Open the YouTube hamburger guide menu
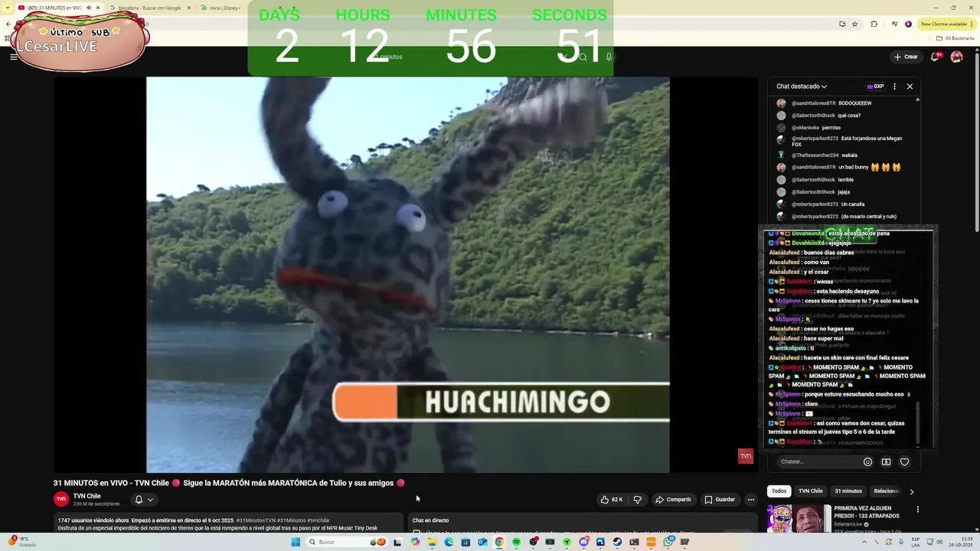This screenshot has height=551, width=980. tap(13, 57)
